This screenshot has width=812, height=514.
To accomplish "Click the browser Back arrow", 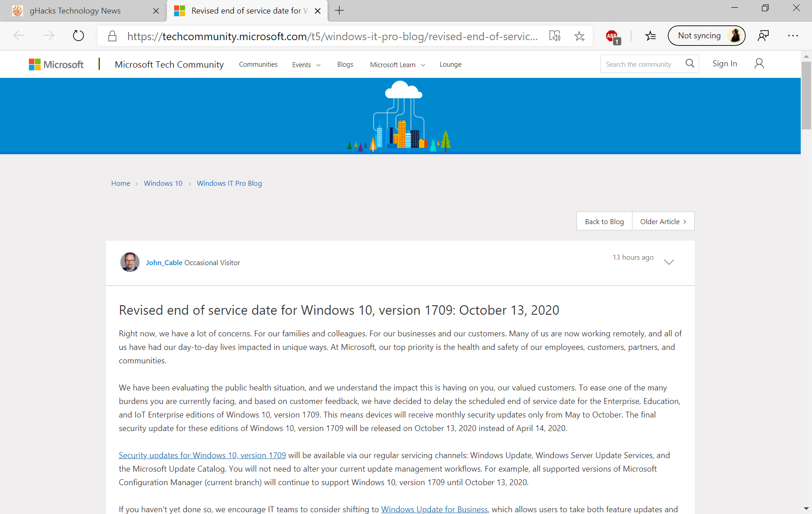I will click(19, 36).
